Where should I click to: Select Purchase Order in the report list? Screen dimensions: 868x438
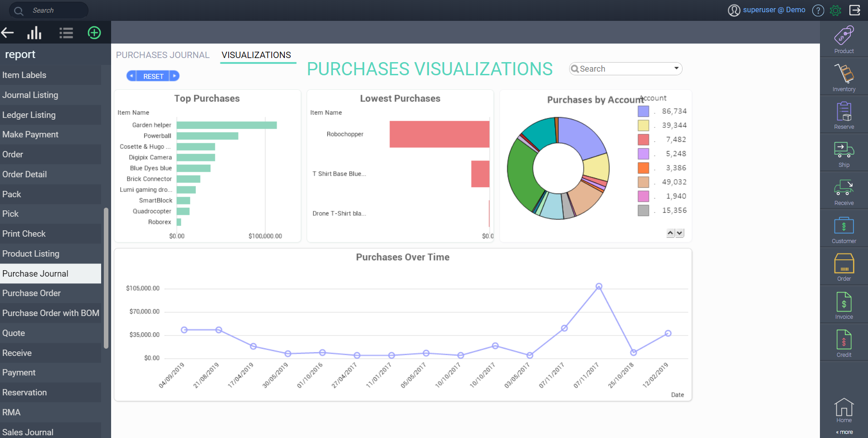pyautogui.click(x=50, y=293)
